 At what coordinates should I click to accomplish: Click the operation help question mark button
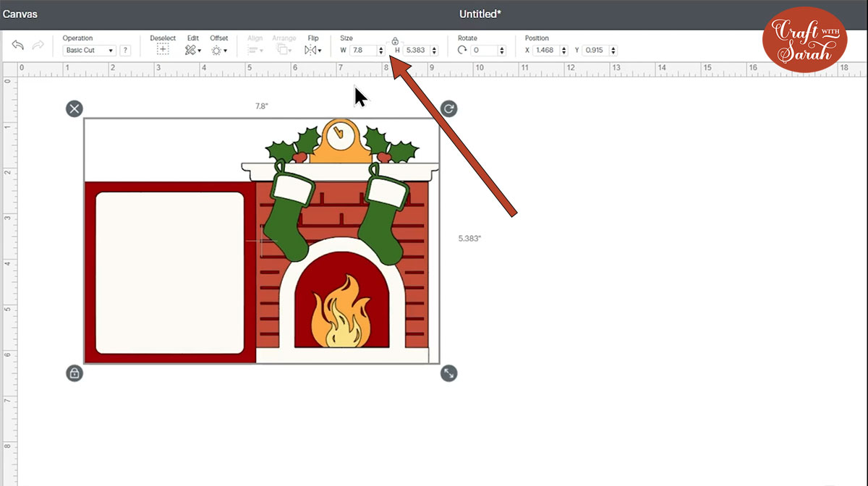coord(125,51)
